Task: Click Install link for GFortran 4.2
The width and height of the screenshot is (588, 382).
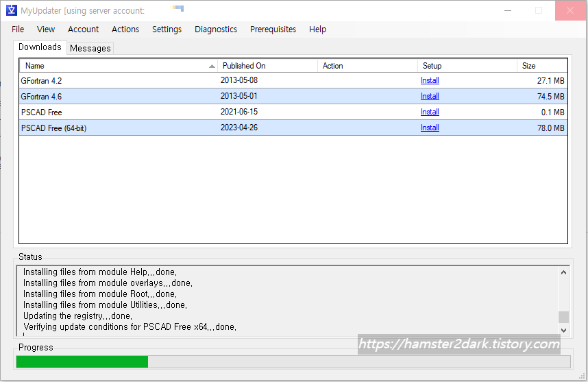Action: point(430,80)
